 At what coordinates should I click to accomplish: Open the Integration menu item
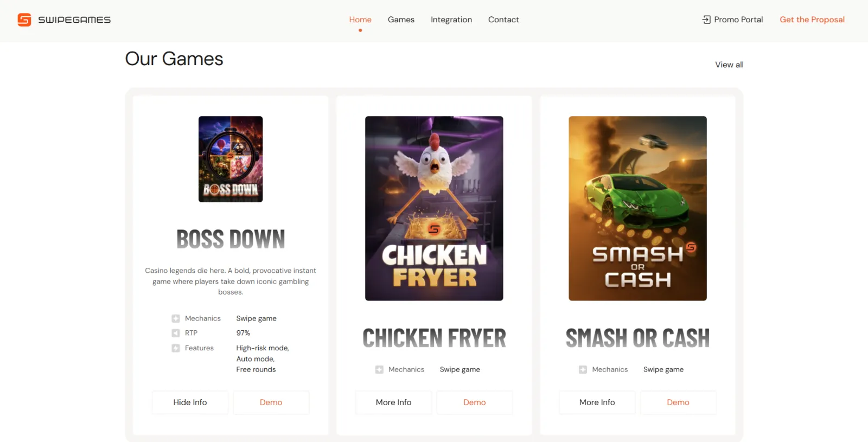coord(451,20)
